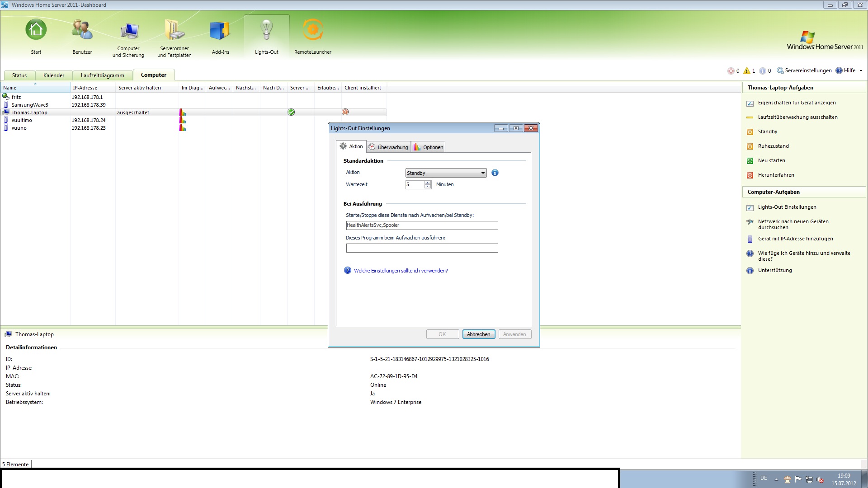Switch to the Kalender tab
The width and height of the screenshot is (868, 488).
point(54,75)
